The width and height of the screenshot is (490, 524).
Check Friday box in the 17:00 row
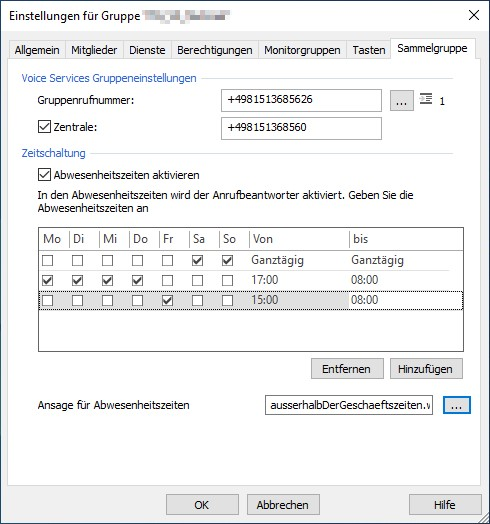point(167,280)
